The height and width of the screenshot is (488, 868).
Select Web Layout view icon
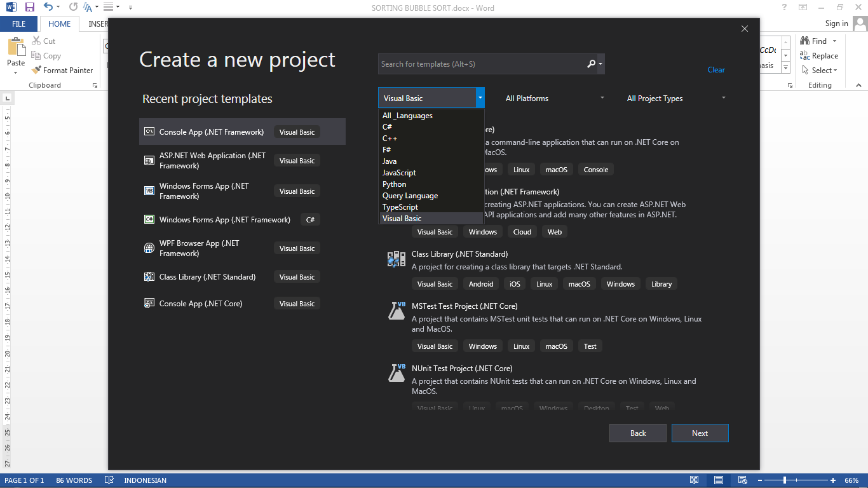point(742,480)
